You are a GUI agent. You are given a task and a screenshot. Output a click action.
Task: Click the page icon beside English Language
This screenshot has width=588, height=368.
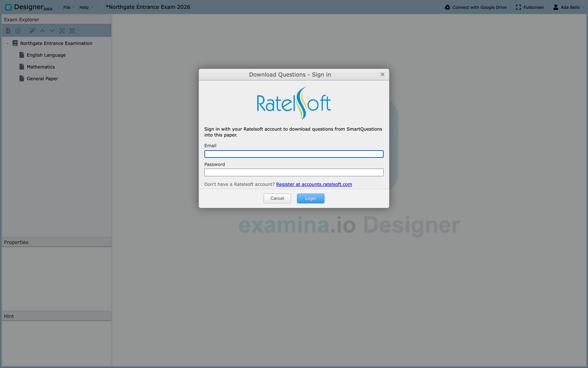(22, 55)
